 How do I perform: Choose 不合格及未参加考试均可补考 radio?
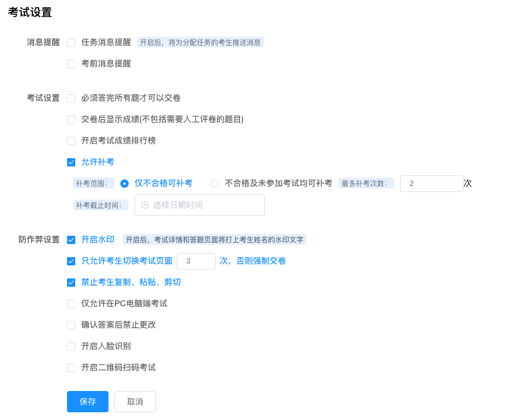(x=215, y=184)
